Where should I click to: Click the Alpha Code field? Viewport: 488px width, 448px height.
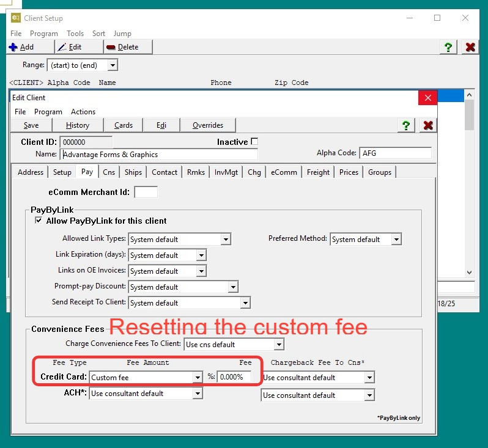395,153
